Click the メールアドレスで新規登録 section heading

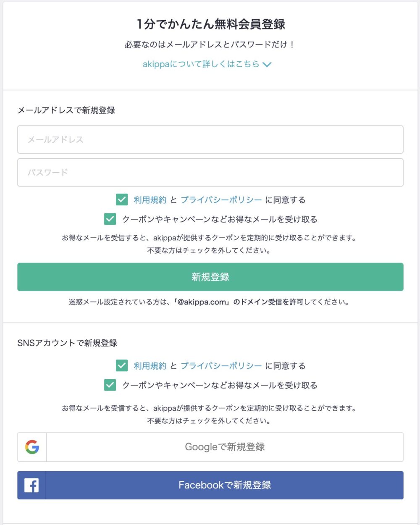click(x=68, y=110)
